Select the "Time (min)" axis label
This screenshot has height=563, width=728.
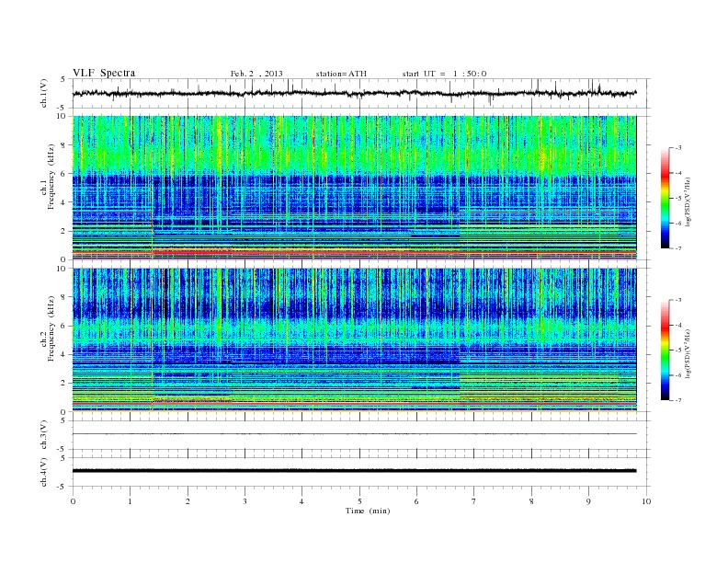coord(368,511)
